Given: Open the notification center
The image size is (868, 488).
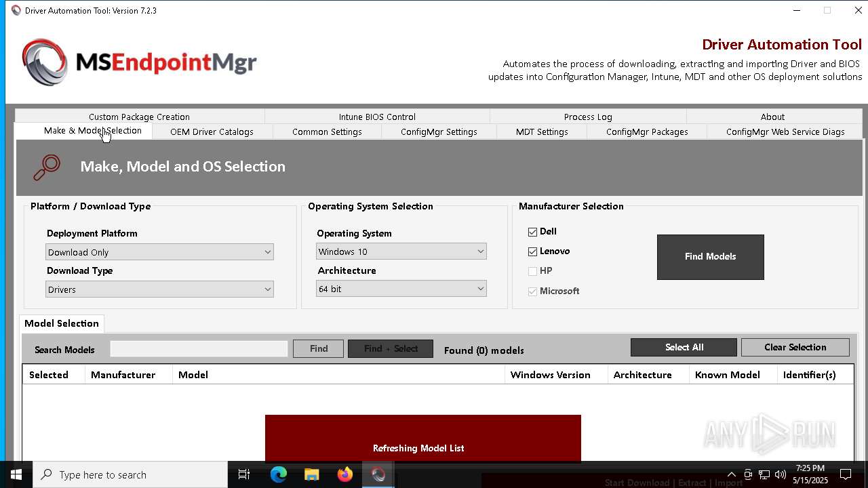Looking at the screenshot, I should (x=846, y=474).
